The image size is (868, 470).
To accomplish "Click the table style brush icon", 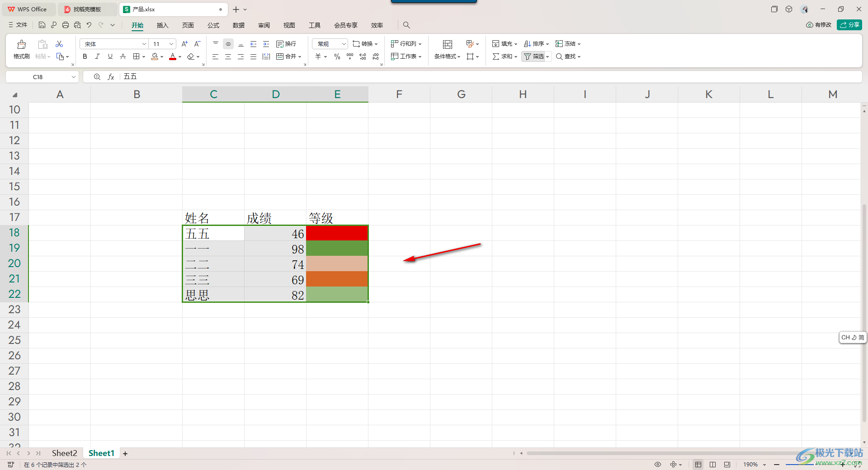I will point(470,44).
